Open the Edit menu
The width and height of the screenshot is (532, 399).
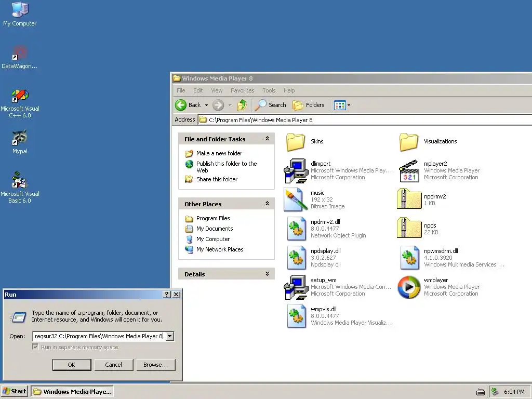pos(198,90)
